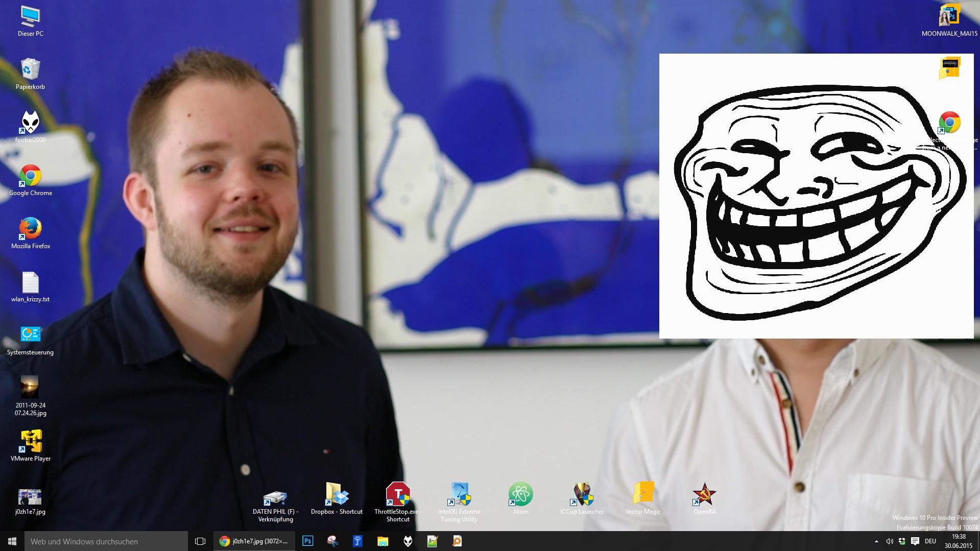Launch Photoshop from the taskbar
Screen dimensions: 980x551
(x=307, y=541)
